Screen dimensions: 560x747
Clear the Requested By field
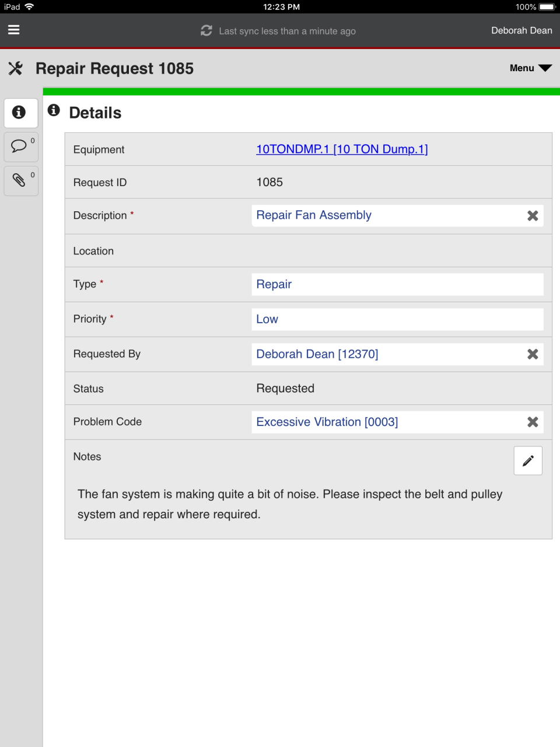532,354
